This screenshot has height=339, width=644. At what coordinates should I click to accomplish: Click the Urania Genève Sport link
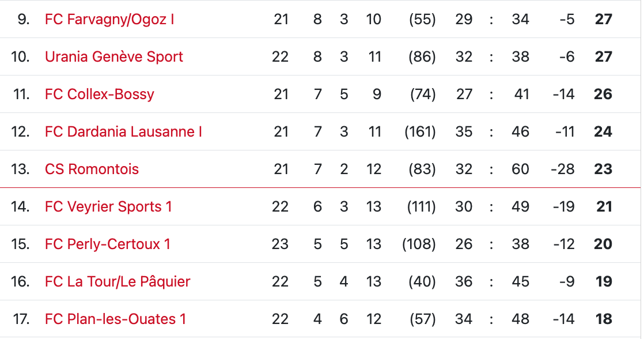114,57
